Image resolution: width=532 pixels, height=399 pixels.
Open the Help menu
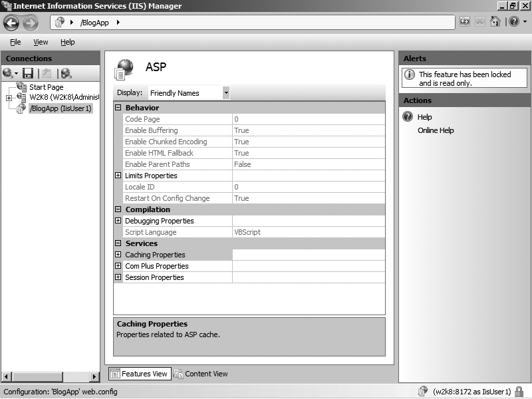click(68, 42)
